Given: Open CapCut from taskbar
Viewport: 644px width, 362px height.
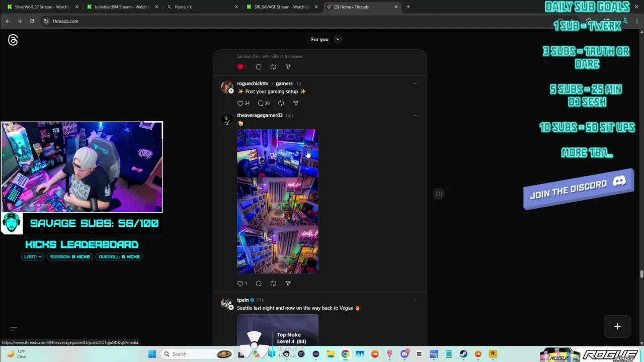Looking at the screenshot, I should tap(419, 354).
